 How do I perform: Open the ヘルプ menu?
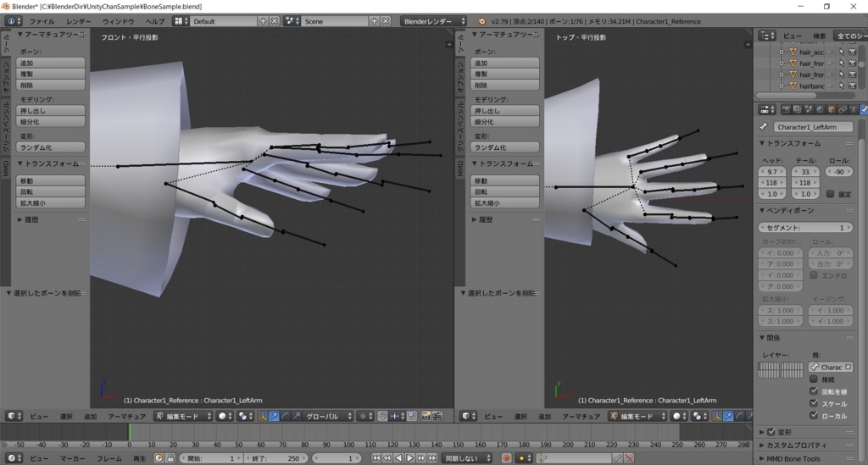click(x=155, y=21)
